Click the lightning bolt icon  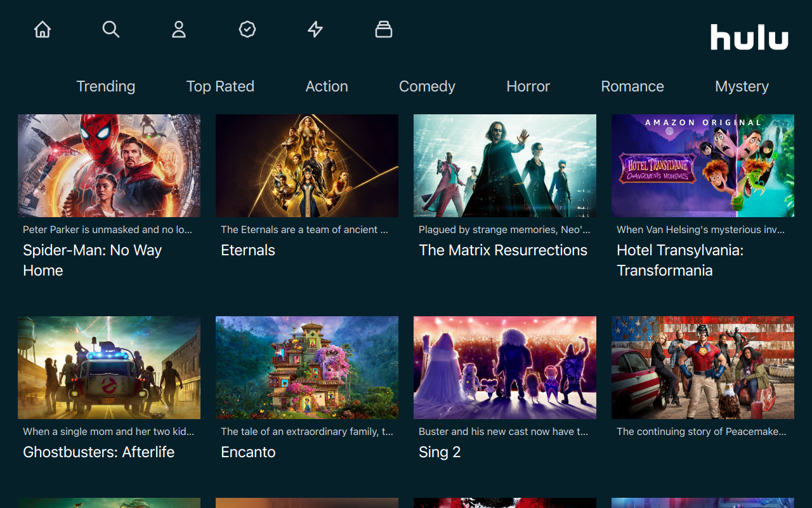315,29
